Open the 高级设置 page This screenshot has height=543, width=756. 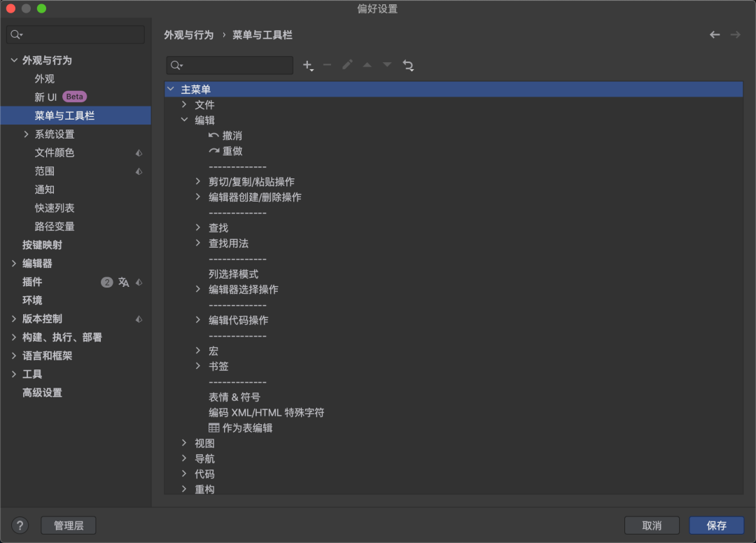(43, 393)
